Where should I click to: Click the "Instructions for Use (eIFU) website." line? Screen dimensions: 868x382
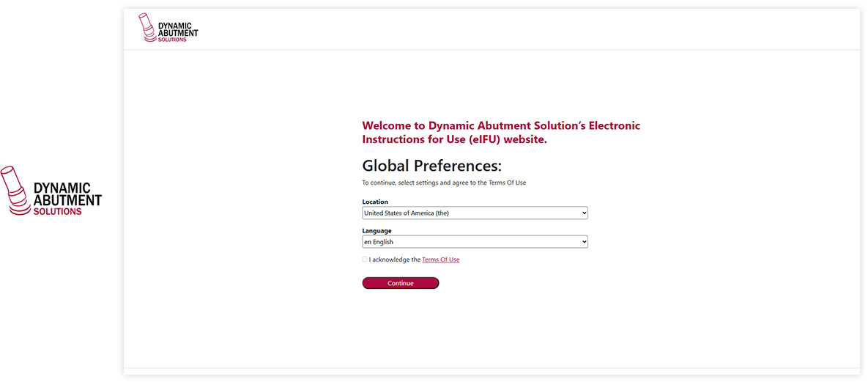coord(454,139)
